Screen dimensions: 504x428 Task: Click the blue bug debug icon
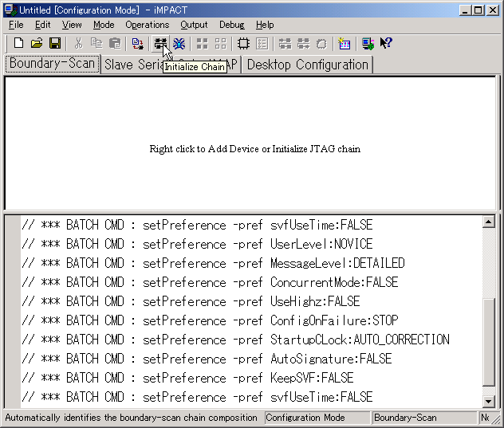(x=179, y=44)
